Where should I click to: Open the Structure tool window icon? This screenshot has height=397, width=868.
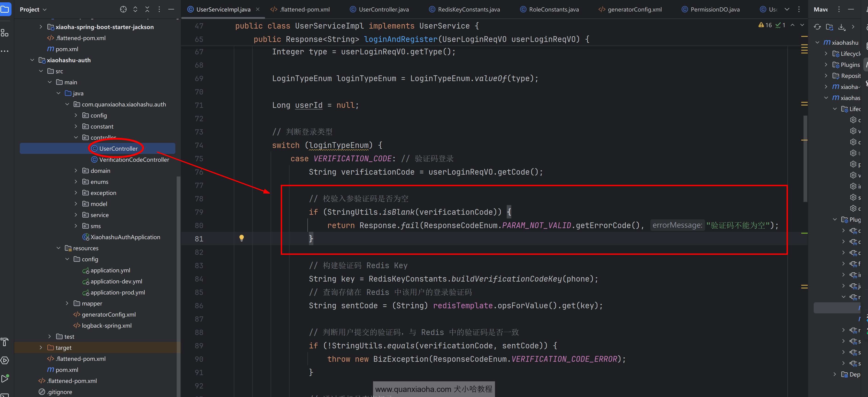tap(5, 33)
